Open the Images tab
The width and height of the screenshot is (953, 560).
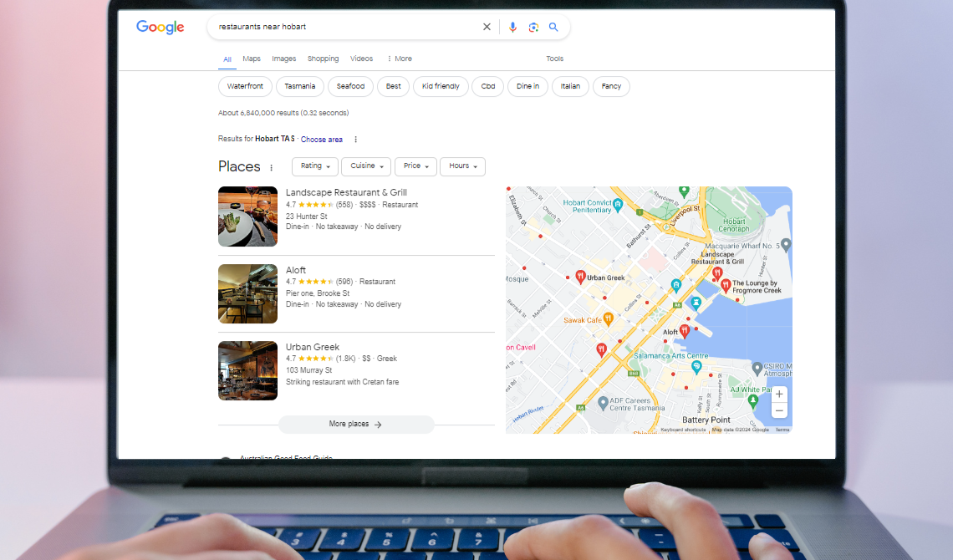(284, 59)
